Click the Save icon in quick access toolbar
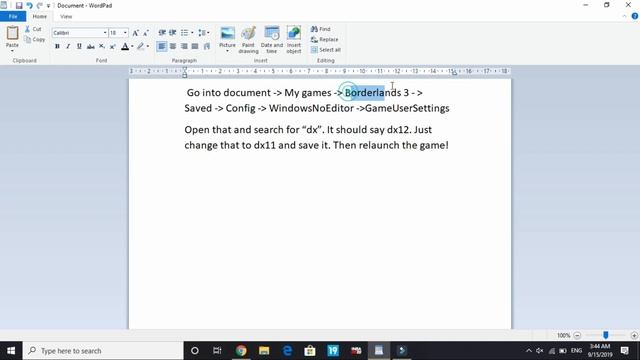Viewport: 640px width, 360px height. 19,5
